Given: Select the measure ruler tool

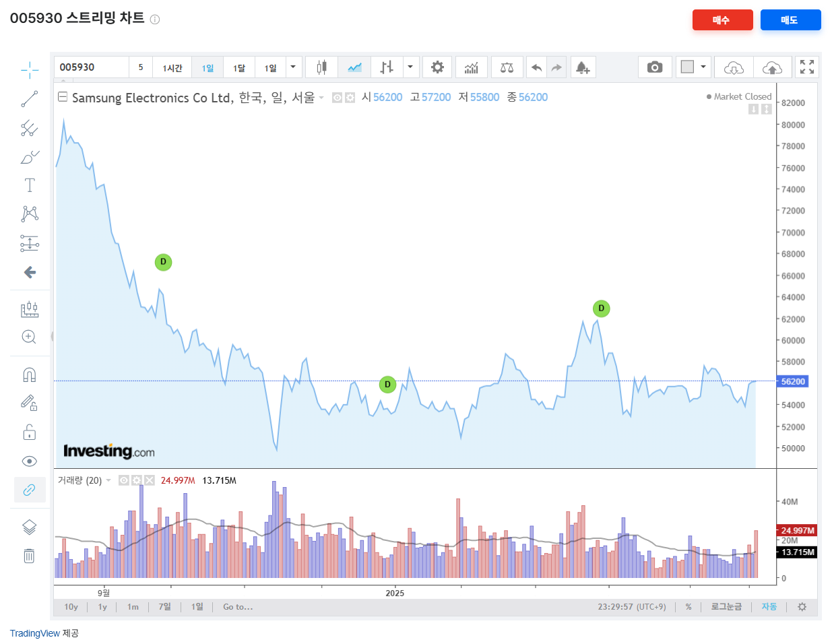Looking at the screenshot, I should point(29,309).
